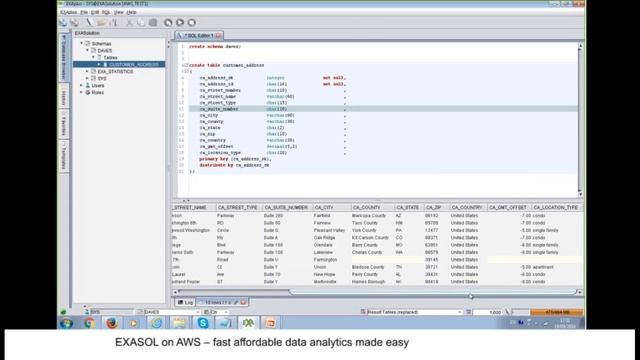The height and width of the screenshot is (360, 640).
Task: Click the round Stop execution toolbar button
Action: click(191, 22)
